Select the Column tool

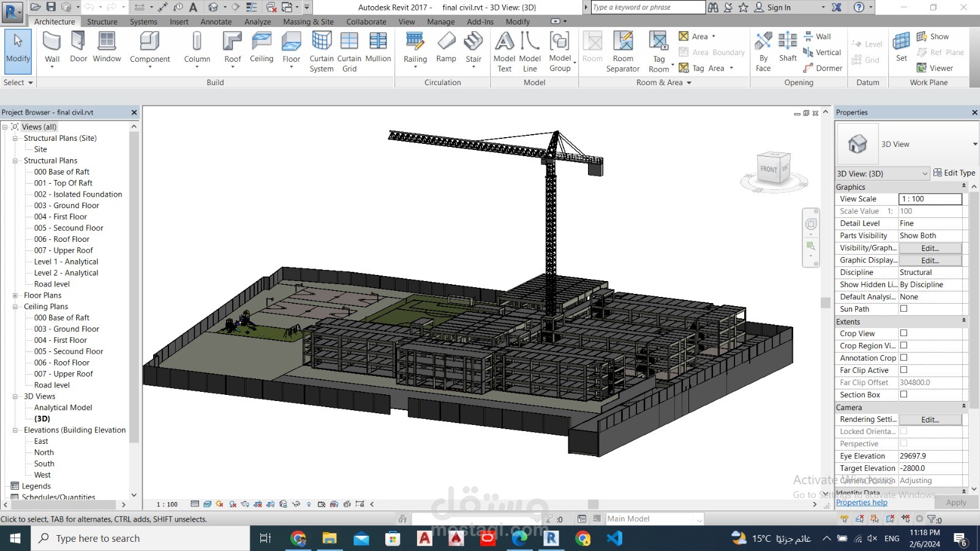pyautogui.click(x=197, y=49)
